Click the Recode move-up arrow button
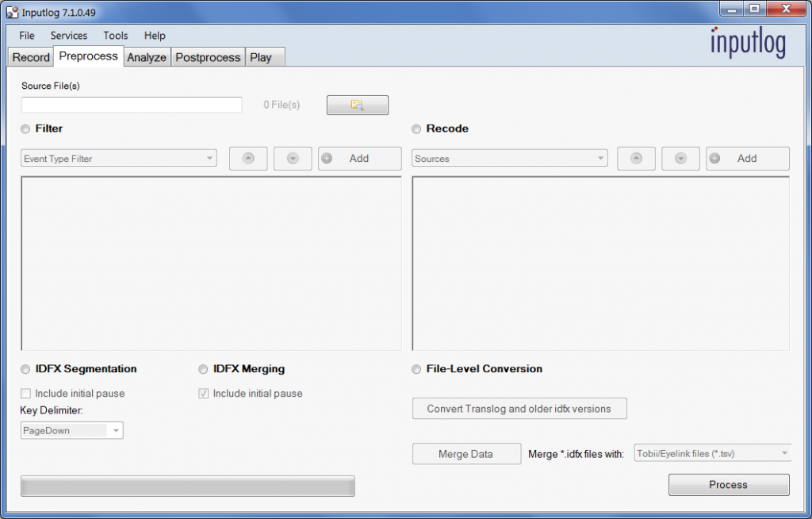Viewport: 812px width, 519px height. [x=636, y=159]
